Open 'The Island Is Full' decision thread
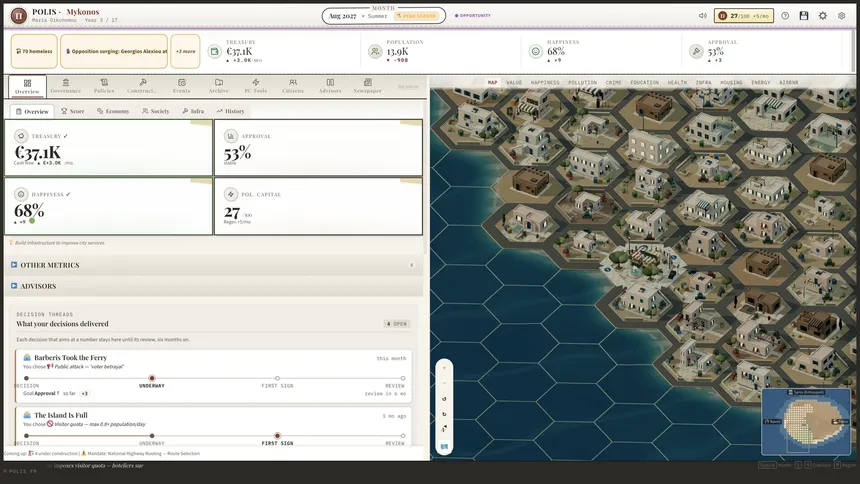 [213, 426]
